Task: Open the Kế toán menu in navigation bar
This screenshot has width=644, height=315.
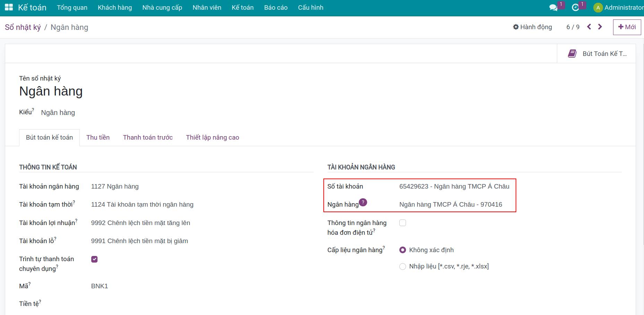Action: 243,8
